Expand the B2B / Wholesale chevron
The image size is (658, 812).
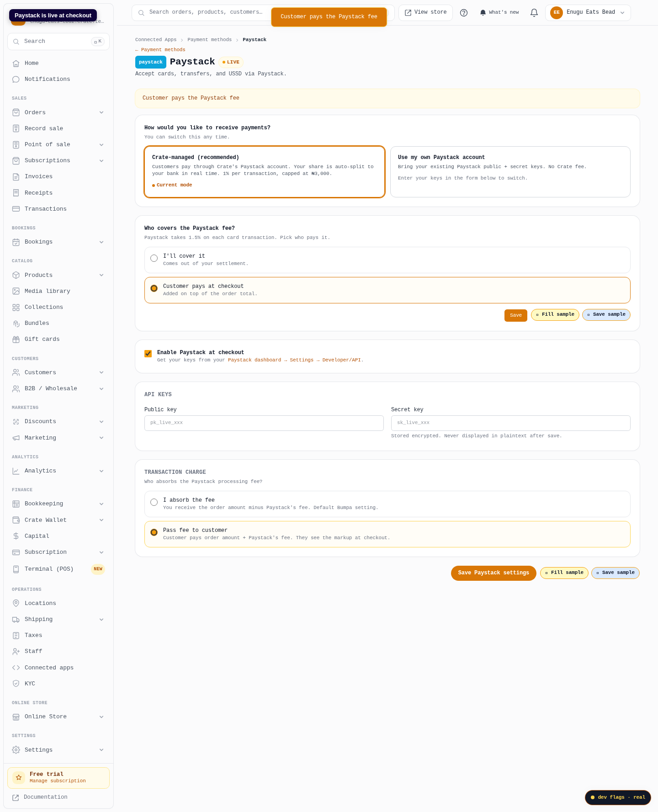tap(101, 389)
